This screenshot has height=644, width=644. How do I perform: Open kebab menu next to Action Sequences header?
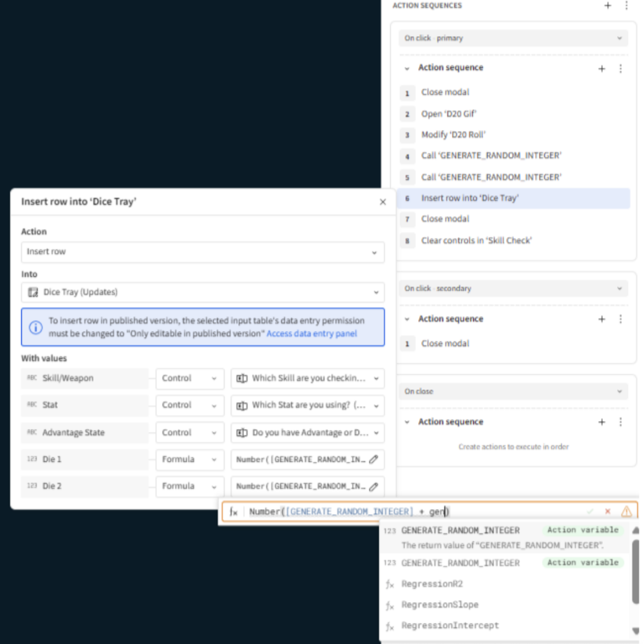pyautogui.click(x=626, y=6)
